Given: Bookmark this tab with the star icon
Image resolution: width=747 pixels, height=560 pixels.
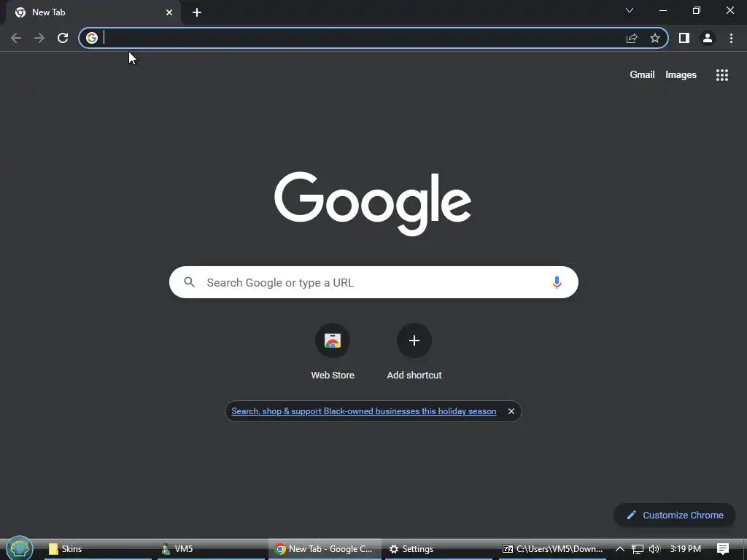Looking at the screenshot, I should click(x=655, y=38).
